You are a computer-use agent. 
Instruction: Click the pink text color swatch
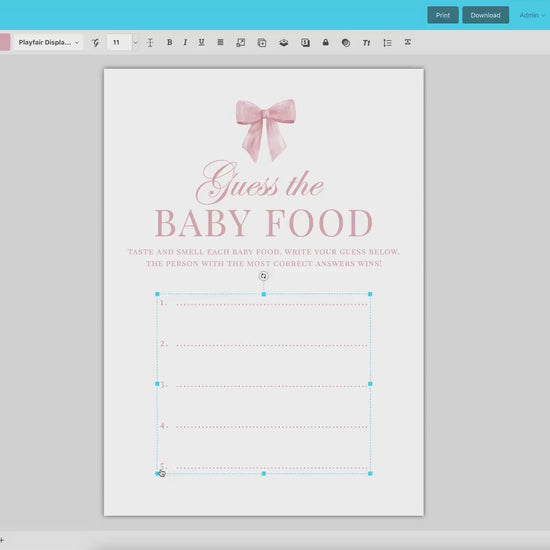tap(5, 42)
